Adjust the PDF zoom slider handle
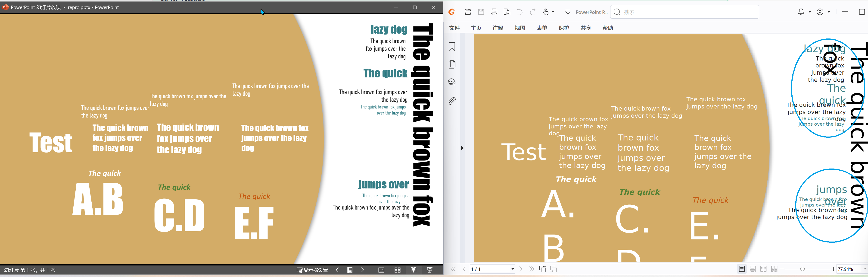This screenshot has height=277, width=868. [802, 269]
